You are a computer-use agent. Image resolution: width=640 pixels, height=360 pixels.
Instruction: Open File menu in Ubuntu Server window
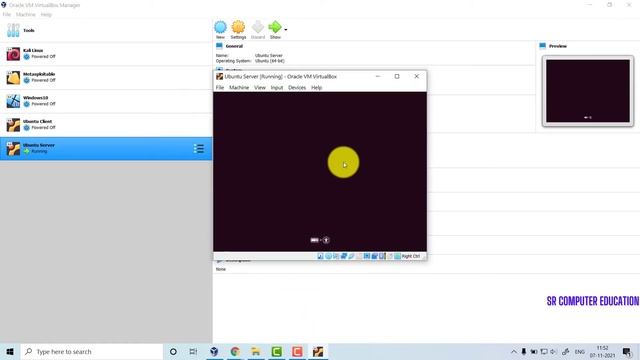(x=220, y=87)
